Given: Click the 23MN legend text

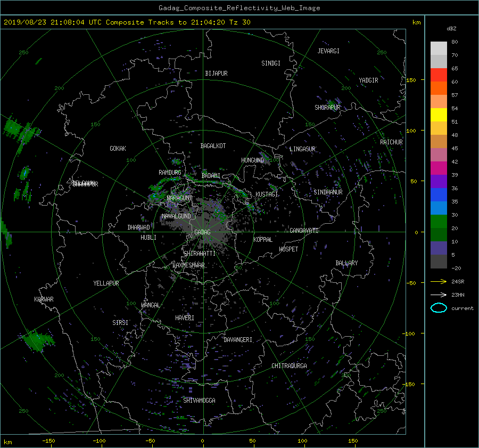Looking at the screenshot, I should point(458,295).
